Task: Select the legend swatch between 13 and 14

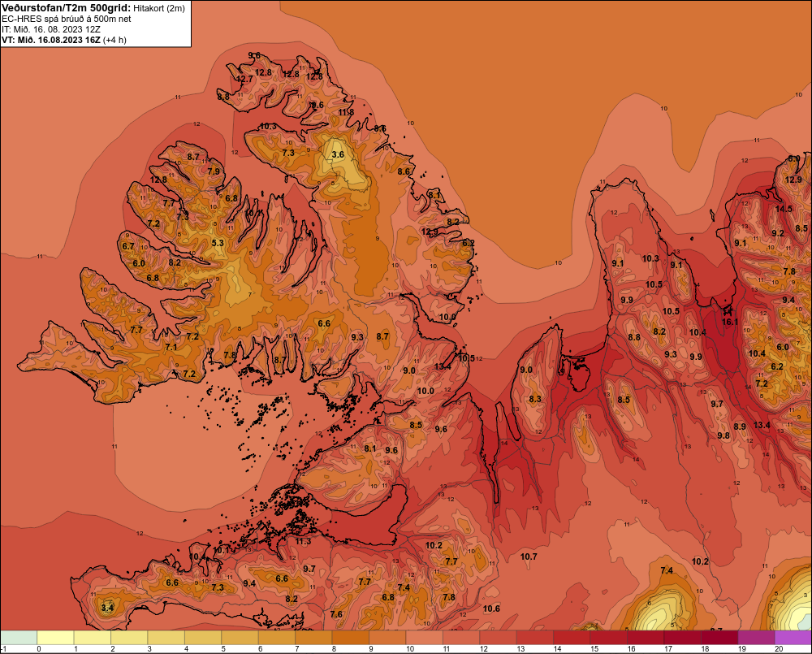Action: pyautogui.click(x=535, y=637)
